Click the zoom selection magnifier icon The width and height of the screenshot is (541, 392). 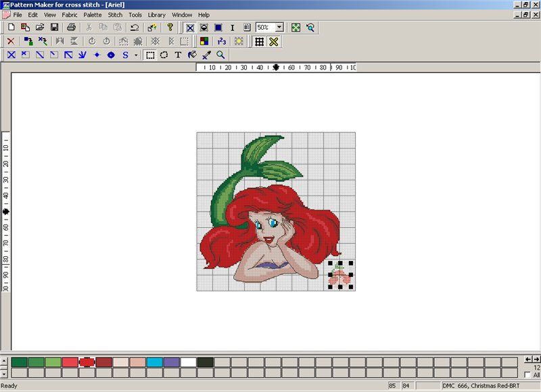point(310,28)
